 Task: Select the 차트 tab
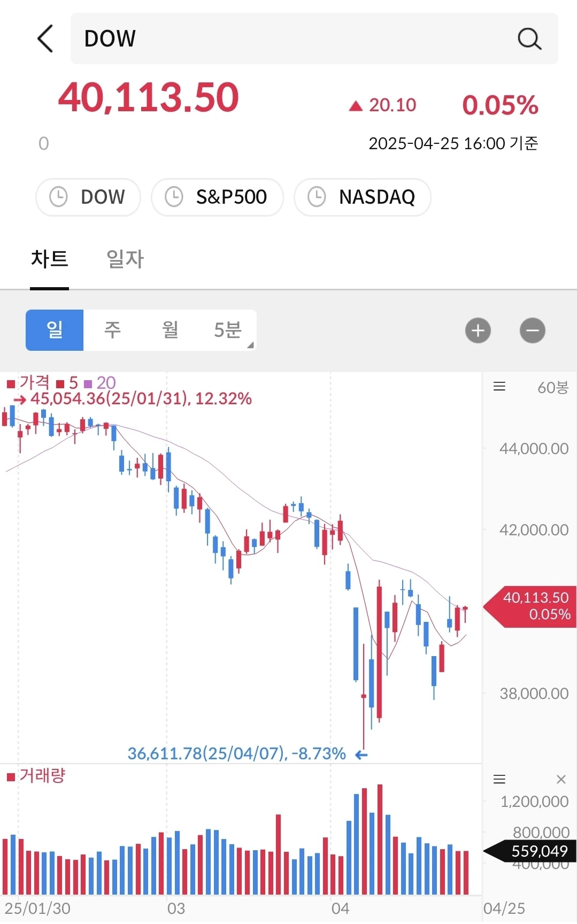pos(49,259)
